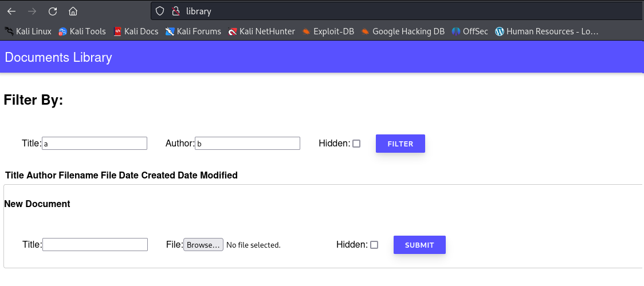Image resolution: width=644 pixels, height=286 pixels.
Task: Click the insecure connection padlock icon
Action: [x=176, y=11]
